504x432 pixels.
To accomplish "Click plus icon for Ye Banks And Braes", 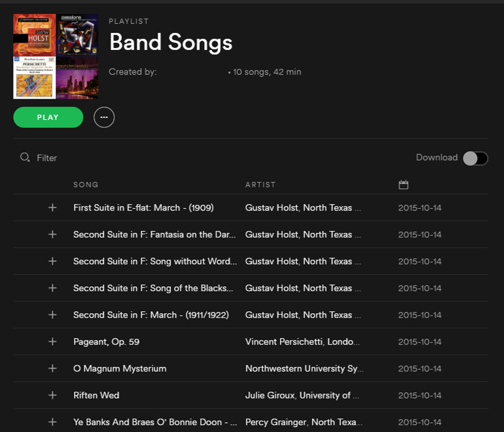I will click(x=52, y=422).
